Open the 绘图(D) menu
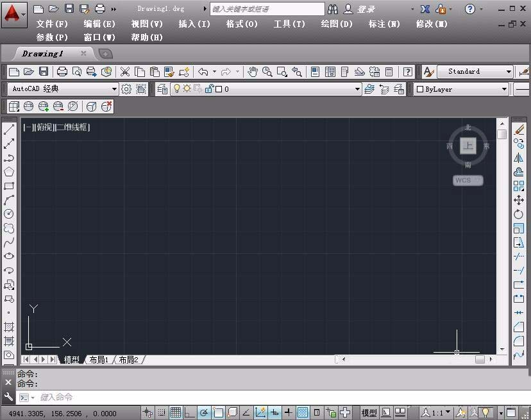Viewport: 531px width, 420px height. [337, 24]
